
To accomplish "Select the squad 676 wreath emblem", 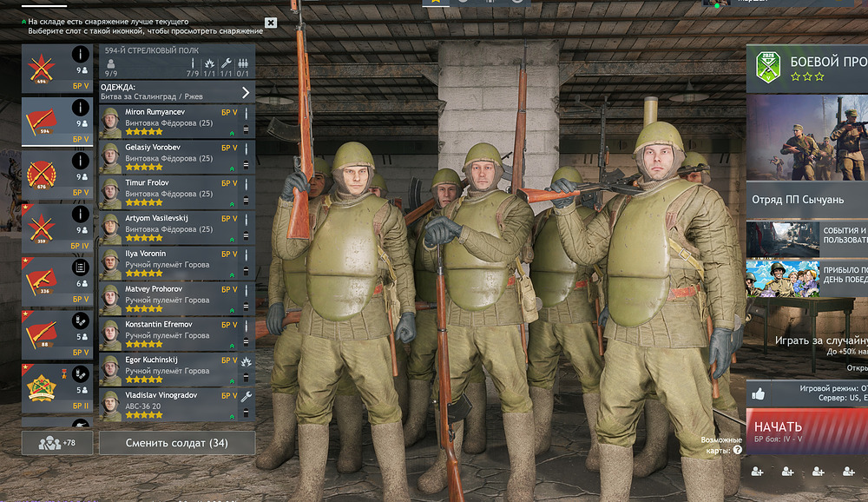I will click(42, 175).
